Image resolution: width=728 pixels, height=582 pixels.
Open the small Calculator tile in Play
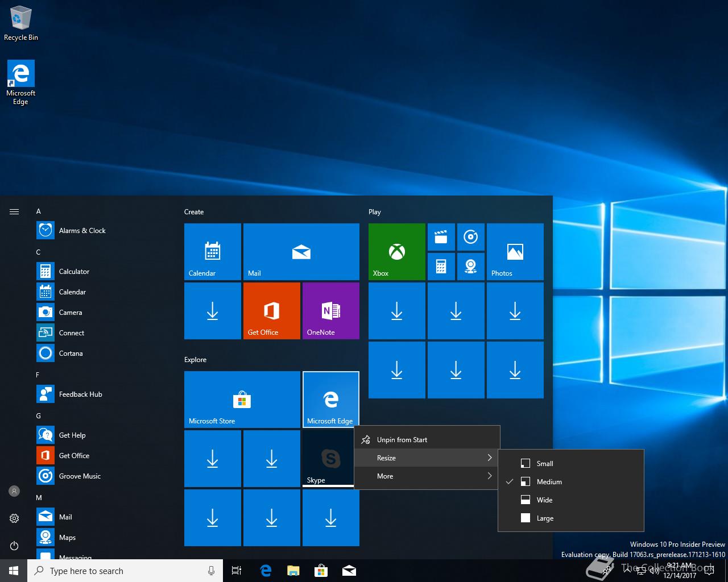[441, 267]
